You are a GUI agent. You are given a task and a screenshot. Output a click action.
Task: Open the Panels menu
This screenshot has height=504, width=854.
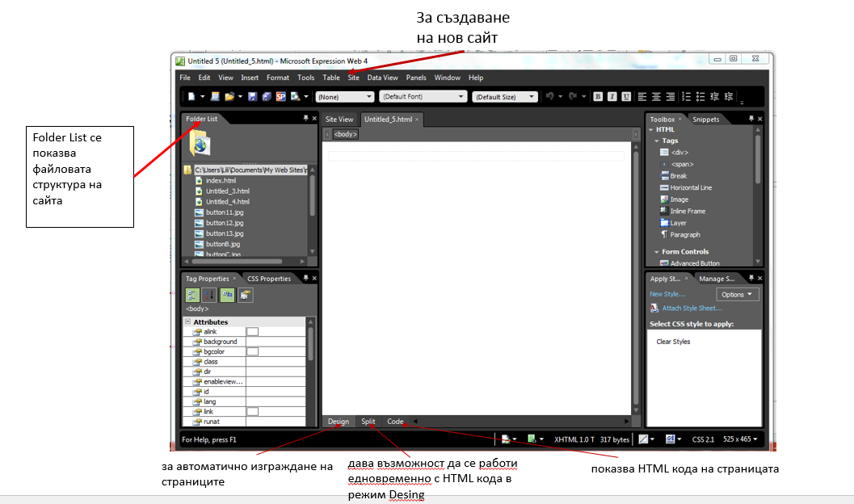coord(416,78)
